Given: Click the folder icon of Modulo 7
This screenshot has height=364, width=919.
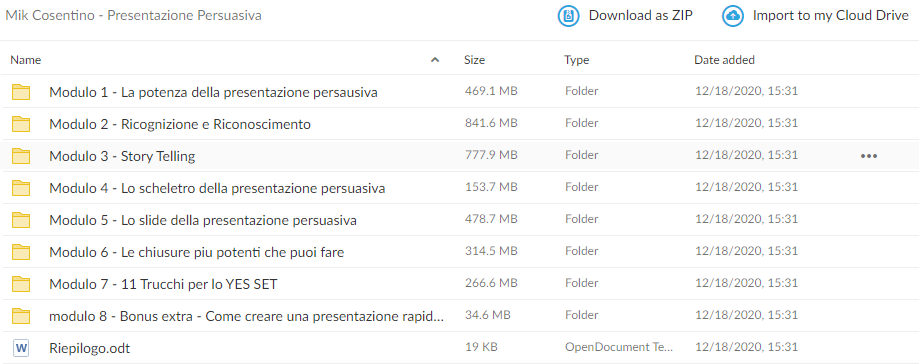Looking at the screenshot, I should [21, 284].
